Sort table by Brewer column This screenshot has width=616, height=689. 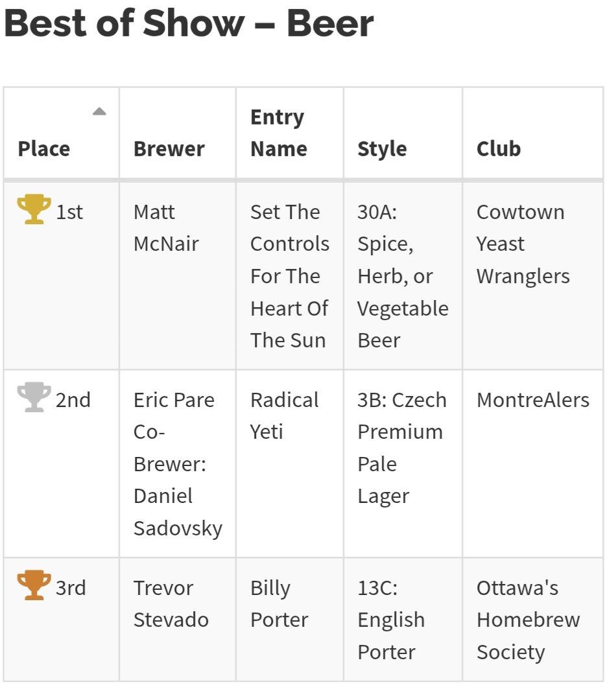tap(169, 149)
